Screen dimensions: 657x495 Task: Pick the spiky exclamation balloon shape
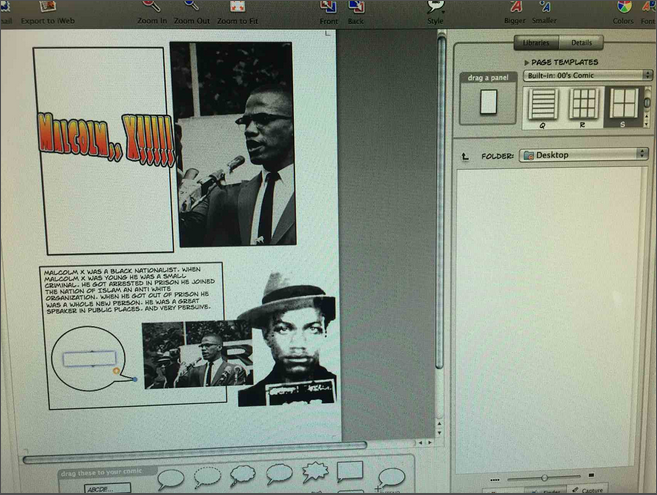pyautogui.click(x=315, y=471)
